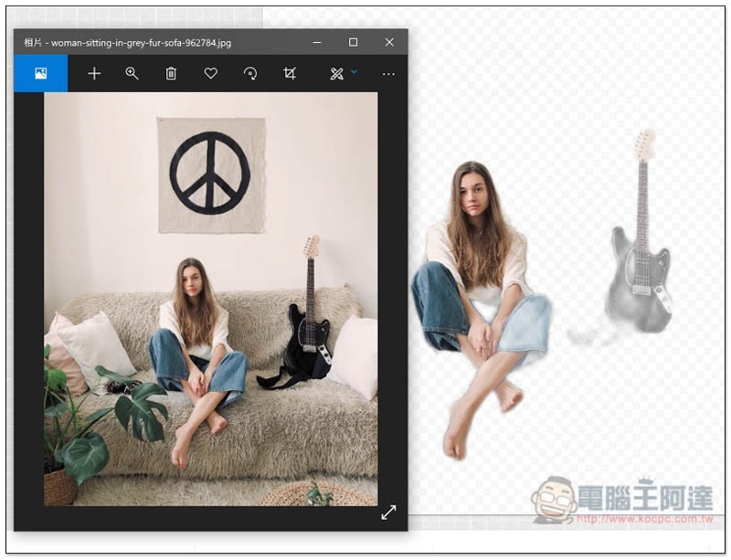Click the peace sign poster in photo
Viewport: 731px width, 560px height.
pos(211,174)
